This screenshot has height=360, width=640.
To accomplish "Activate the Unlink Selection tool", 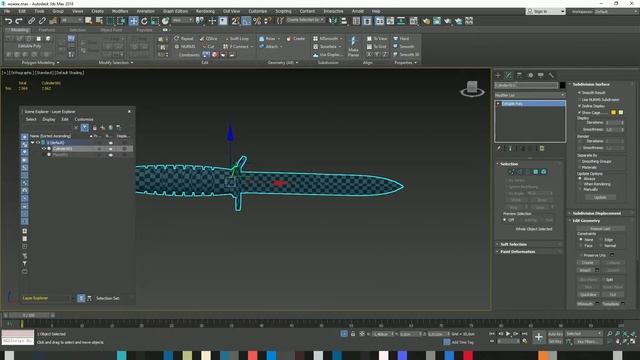I will (42, 21).
